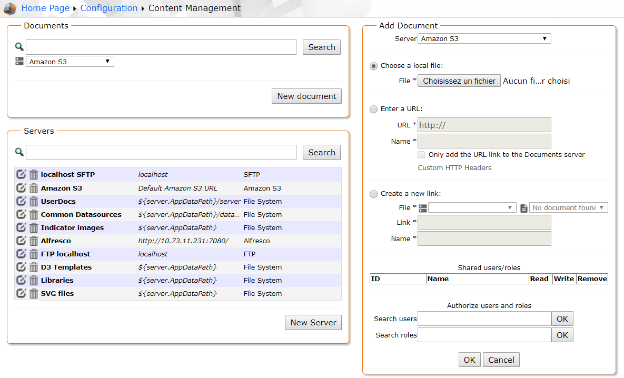624x378 pixels.
Task: Focus the Name field under Link
Action: tap(484, 239)
